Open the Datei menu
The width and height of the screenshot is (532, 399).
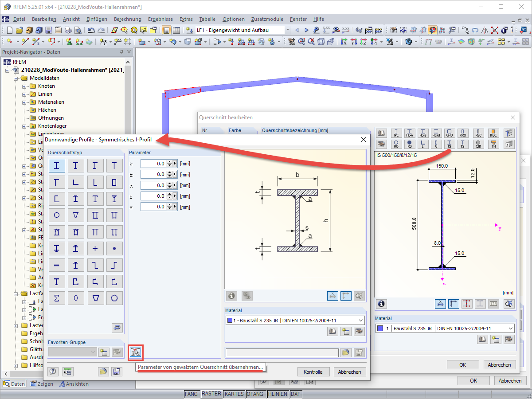click(x=19, y=19)
